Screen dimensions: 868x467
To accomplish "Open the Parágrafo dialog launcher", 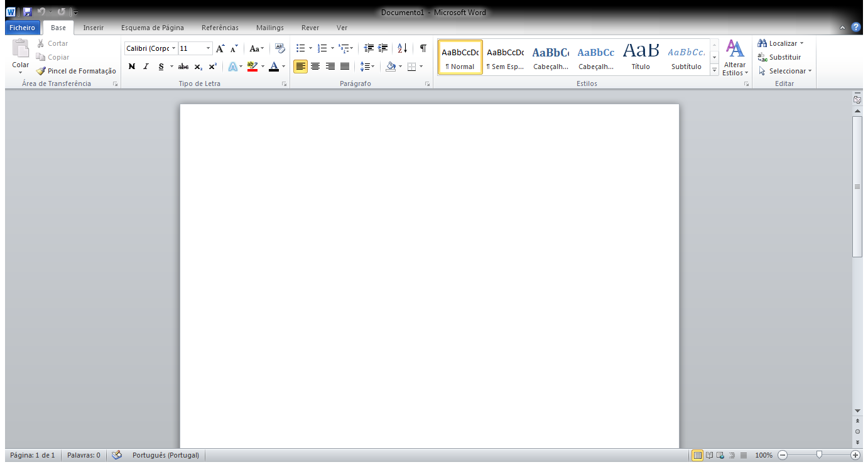I will coord(428,83).
